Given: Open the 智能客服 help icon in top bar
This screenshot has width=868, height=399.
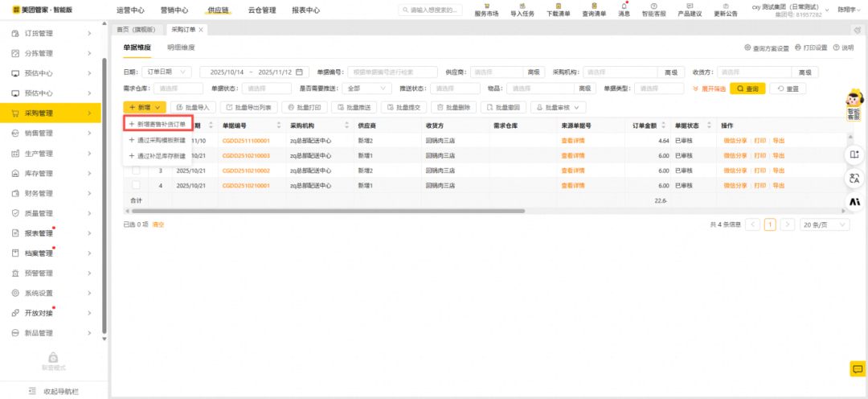Looking at the screenshot, I should coord(653,6).
